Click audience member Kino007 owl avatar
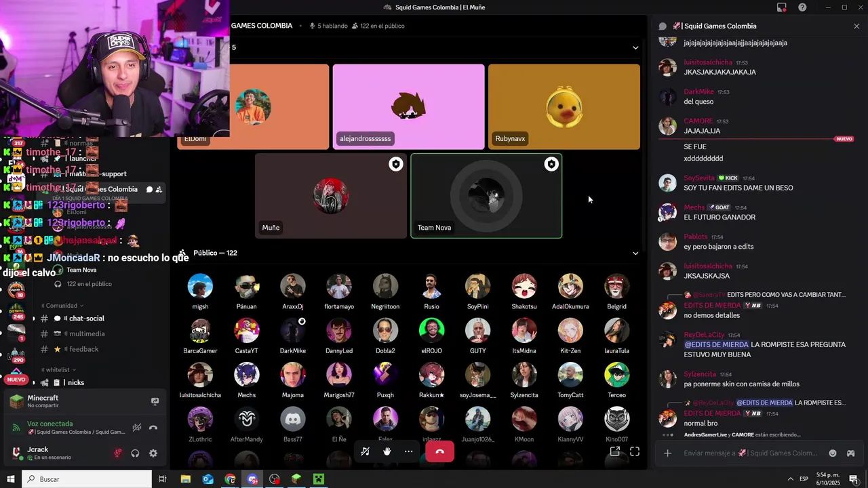 click(x=616, y=419)
